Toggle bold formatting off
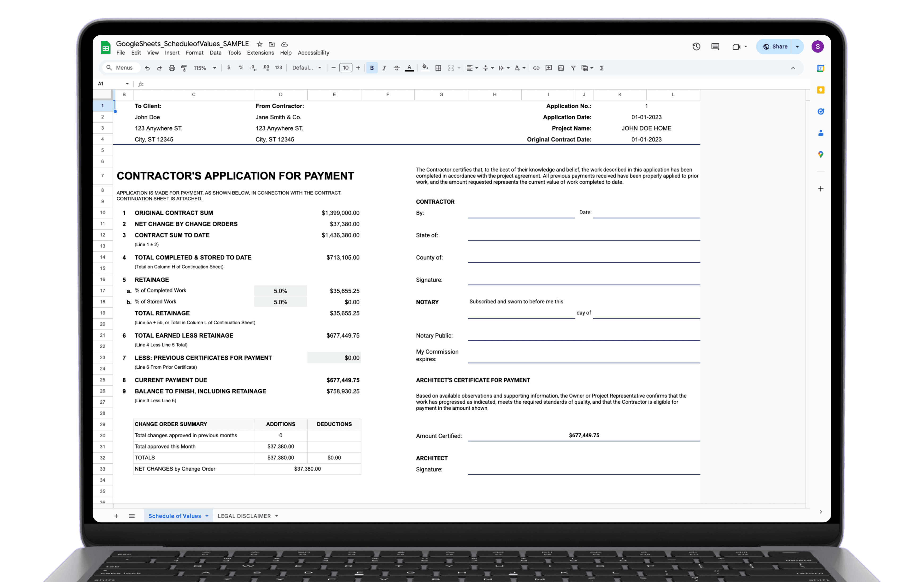This screenshot has width=924, height=582. pos(372,68)
